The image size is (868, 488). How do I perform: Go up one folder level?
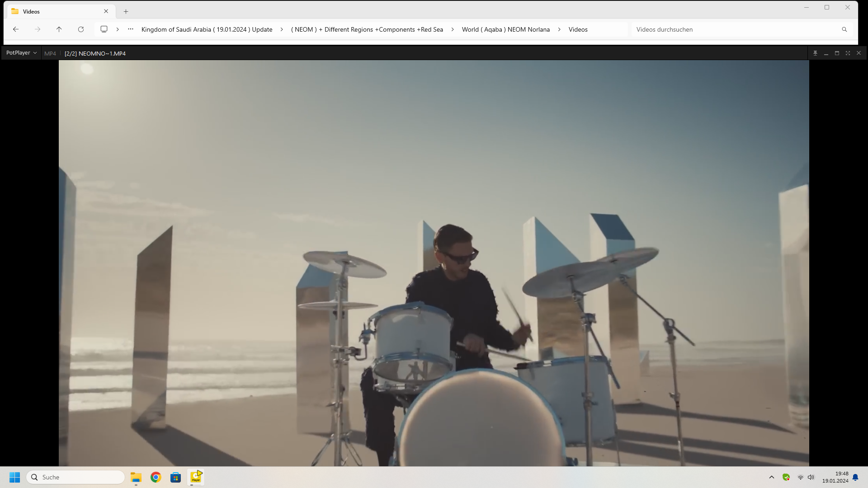pyautogui.click(x=59, y=29)
